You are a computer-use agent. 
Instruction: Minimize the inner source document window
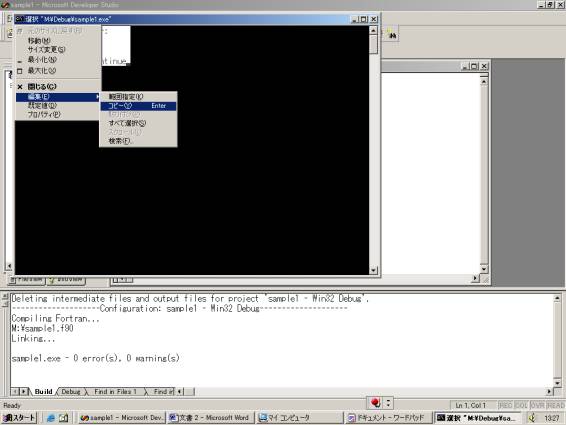tap(466, 66)
